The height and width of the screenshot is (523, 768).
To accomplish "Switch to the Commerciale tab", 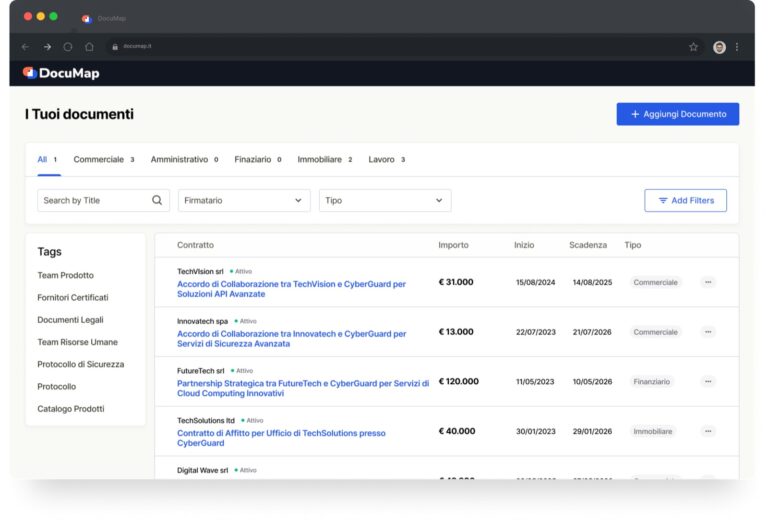I will (104, 160).
